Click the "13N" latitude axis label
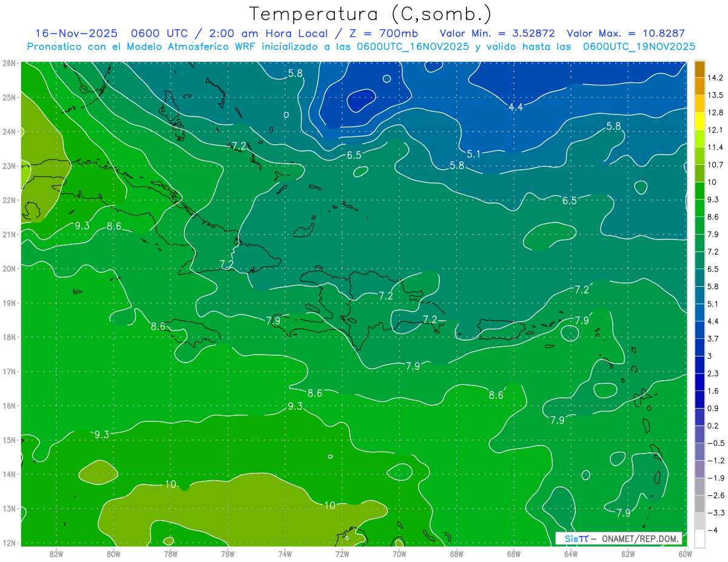Screen dimensions: 728x562 [x=9, y=509]
